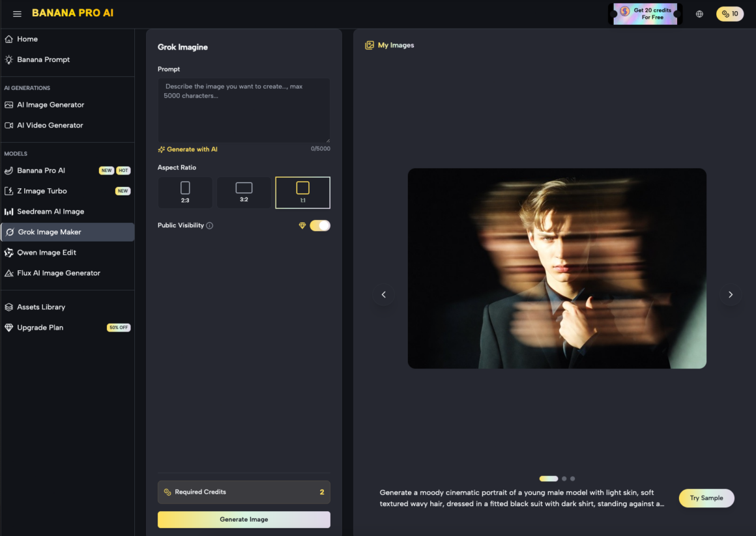Jump to the second carousel slide dot
The width and height of the screenshot is (756, 536).
[564, 479]
